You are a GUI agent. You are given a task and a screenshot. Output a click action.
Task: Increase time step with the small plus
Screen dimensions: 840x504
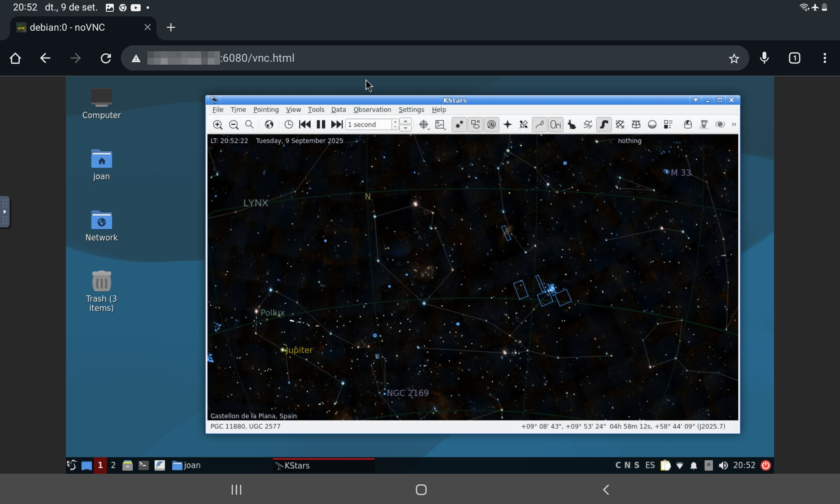[x=395, y=122]
